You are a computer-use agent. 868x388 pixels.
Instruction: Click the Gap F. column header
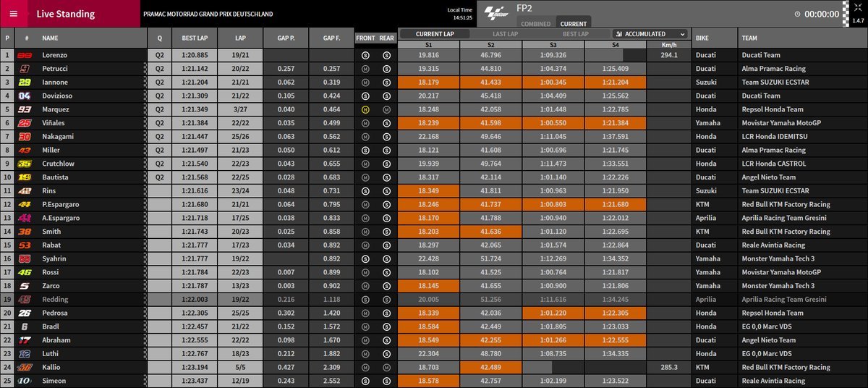(x=332, y=38)
